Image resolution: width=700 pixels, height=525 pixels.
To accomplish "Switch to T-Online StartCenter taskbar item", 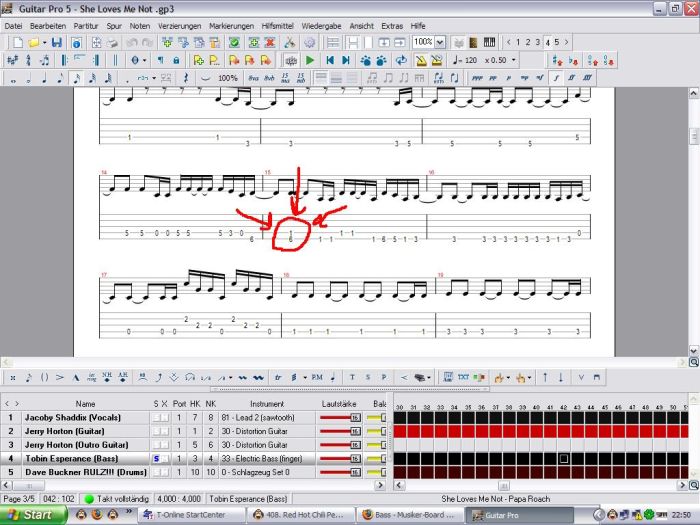I will tap(190, 515).
